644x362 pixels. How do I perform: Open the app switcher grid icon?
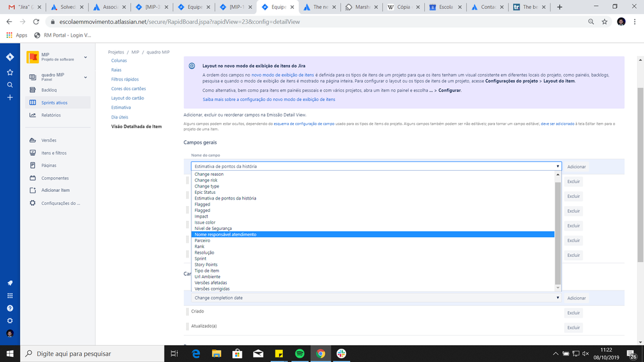(x=10, y=296)
